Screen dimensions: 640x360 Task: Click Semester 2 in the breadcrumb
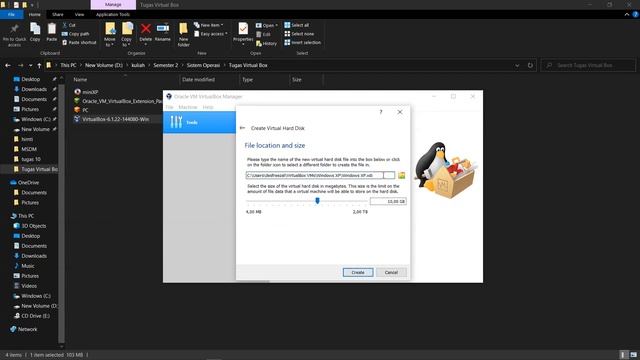pos(165,65)
